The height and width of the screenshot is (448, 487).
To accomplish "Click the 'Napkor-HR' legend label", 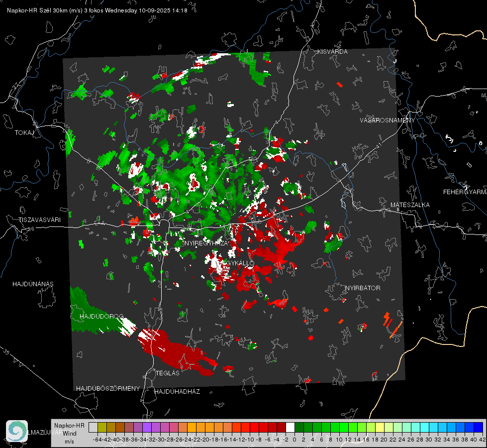I will 69,426.
